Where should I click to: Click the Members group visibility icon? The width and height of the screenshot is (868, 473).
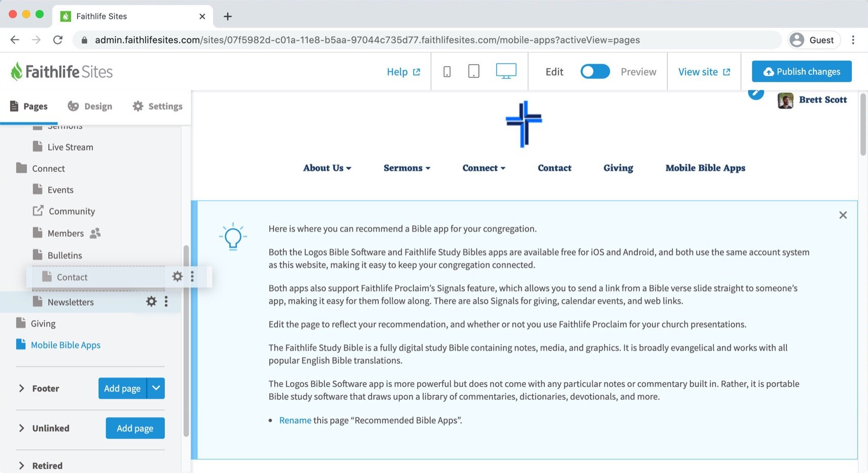[x=95, y=233]
